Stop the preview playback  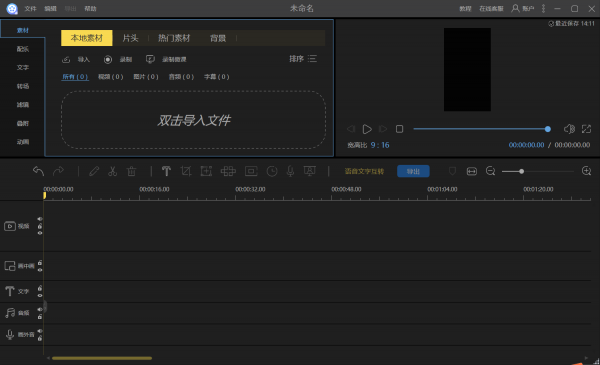point(399,129)
